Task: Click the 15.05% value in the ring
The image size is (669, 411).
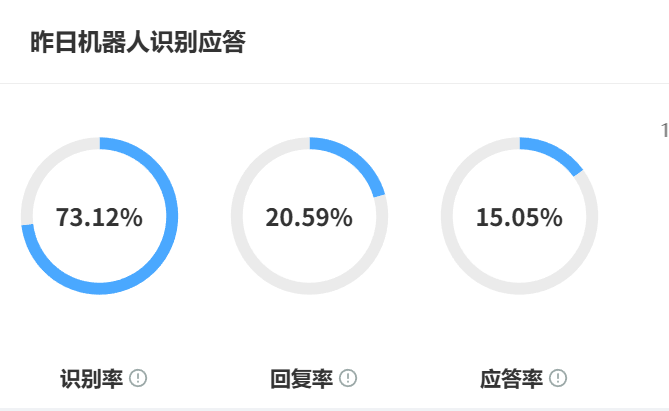Action: [519, 217]
